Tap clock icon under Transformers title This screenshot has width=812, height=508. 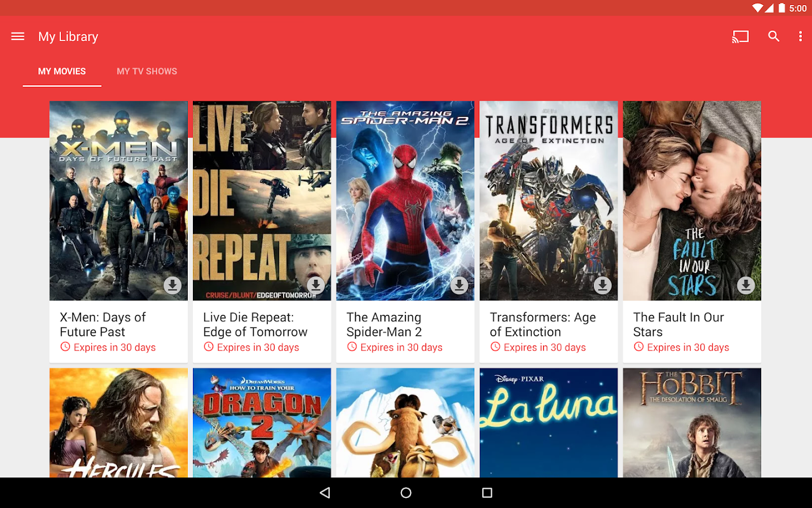(495, 347)
